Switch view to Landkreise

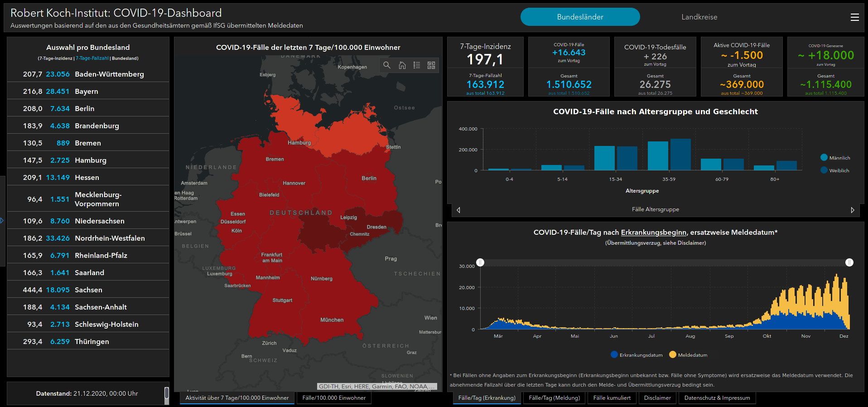coord(699,17)
